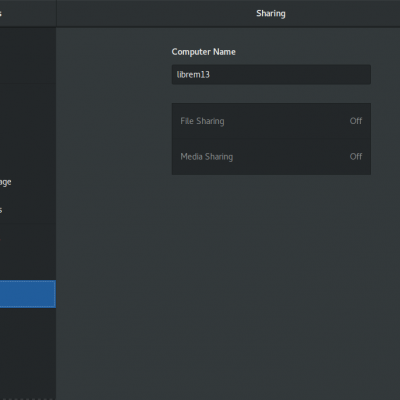Click the Off status beside Media Sharing
Image resolution: width=400 pixels, height=400 pixels.
click(356, 157)
